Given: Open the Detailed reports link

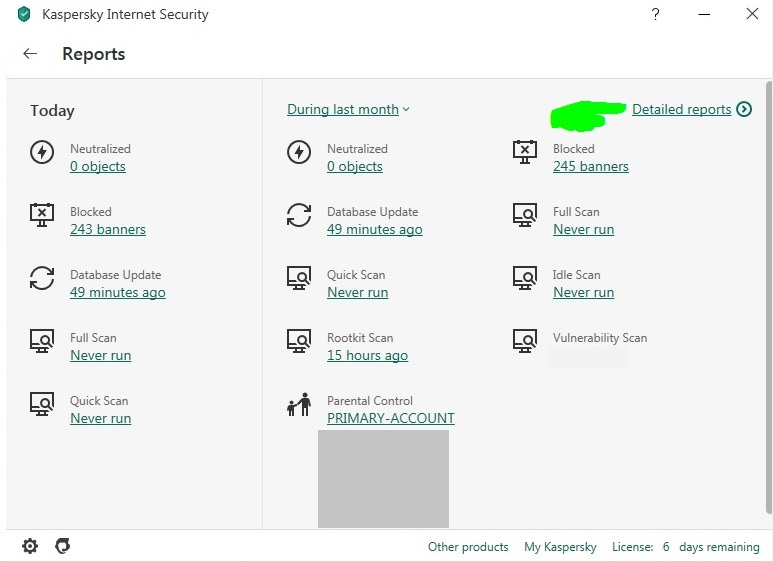Looking at the screenshot, I should 681,109.
